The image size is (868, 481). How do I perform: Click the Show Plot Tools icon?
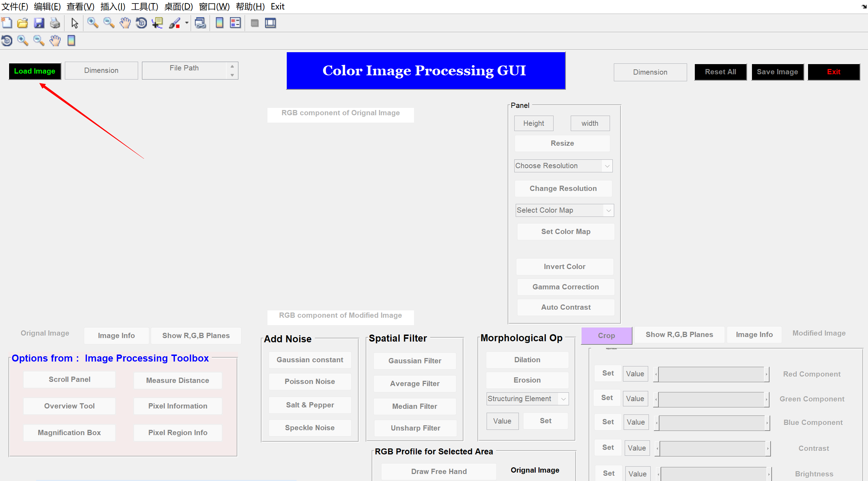[270, 23]
